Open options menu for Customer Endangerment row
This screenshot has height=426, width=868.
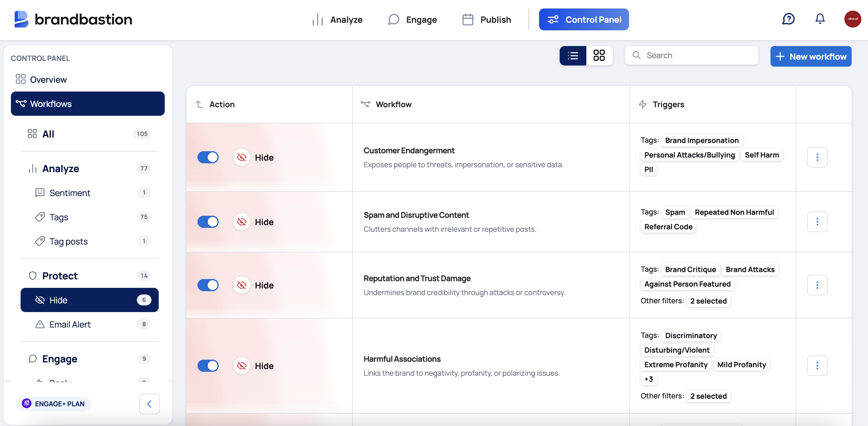[817, 157]
